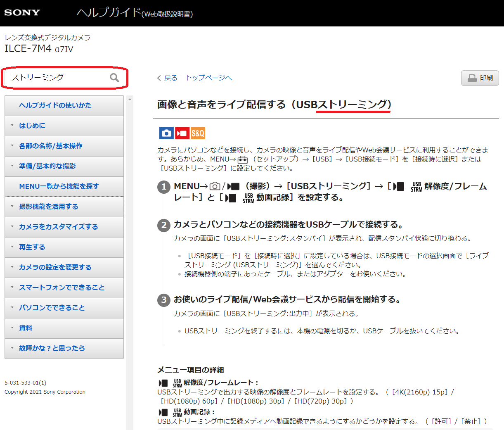
Task: Open the カメラの設定を変更する menu label
Action: coord(55,267)
